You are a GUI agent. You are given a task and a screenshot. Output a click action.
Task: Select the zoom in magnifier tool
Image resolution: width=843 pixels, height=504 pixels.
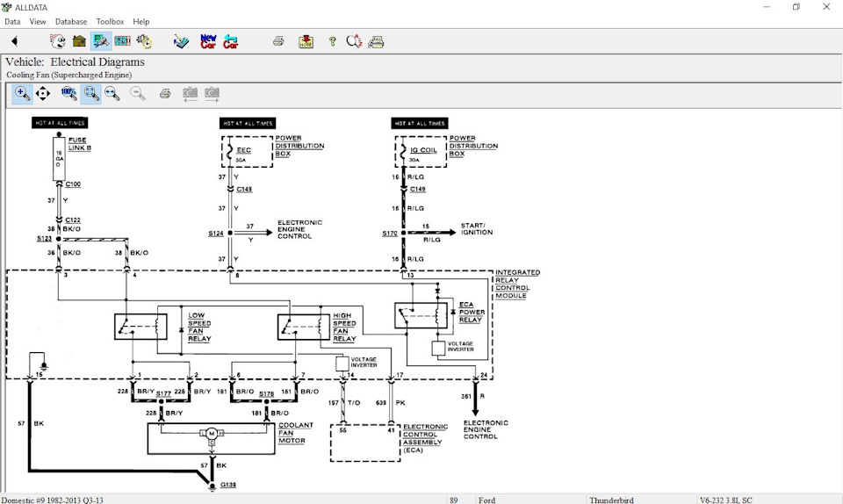point(22,93)
